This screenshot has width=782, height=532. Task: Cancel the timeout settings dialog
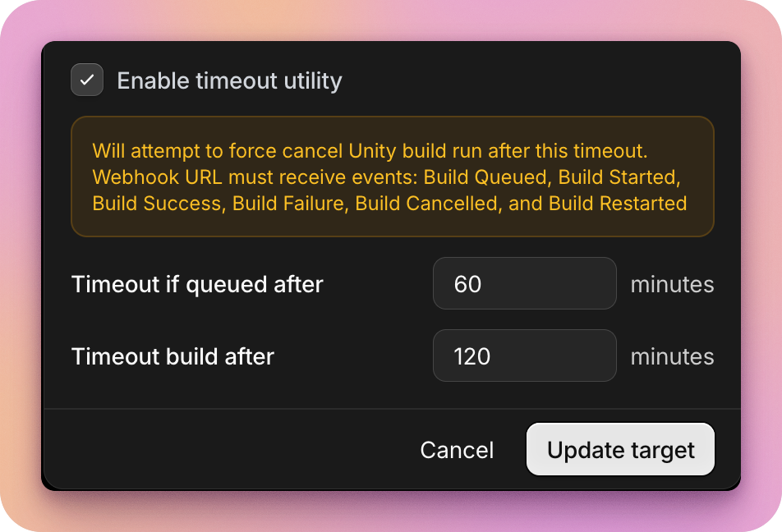(457, 450)
